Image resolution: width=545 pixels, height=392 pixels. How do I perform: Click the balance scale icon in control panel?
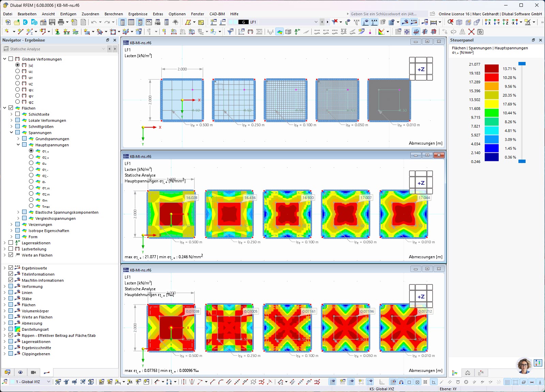[468, 373]
